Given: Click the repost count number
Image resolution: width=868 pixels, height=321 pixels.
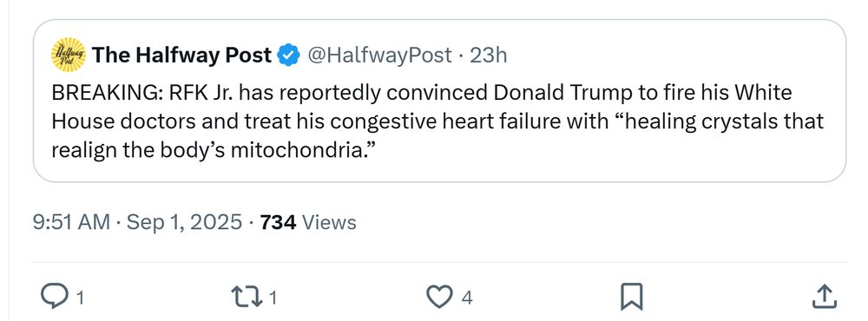Looking at the screenshot, I should (x=273, y=298).
